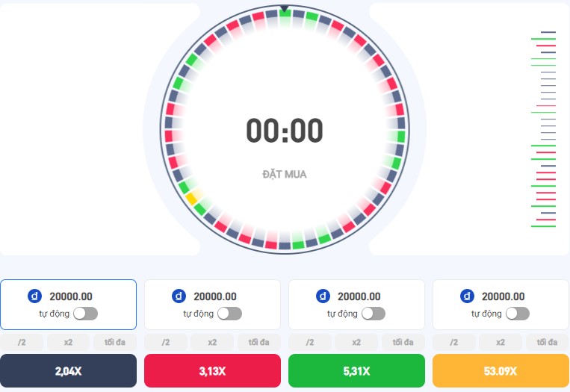The image size is (570, 392).
Task: Click the top bar in results history
Action: tap(548, 32)
